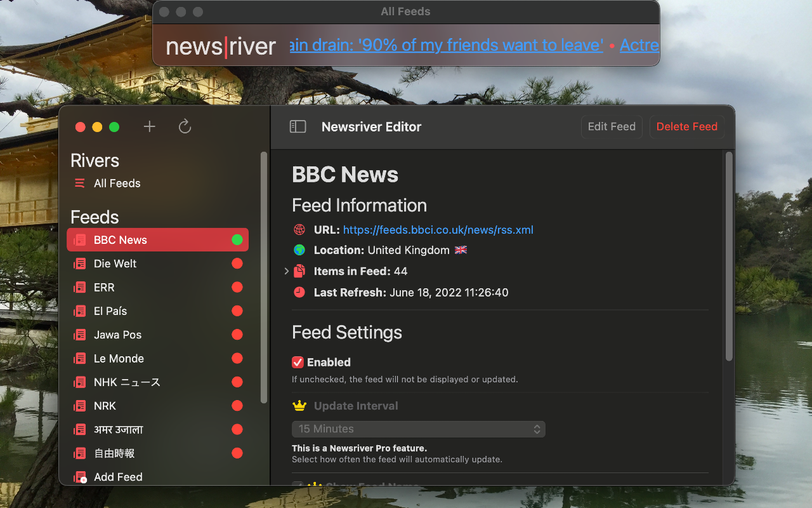Image resolution: width=812 pixels, height=508 pixels.
Task: Click the red status dot for Jawa Pos
Action: pos(237,335)
